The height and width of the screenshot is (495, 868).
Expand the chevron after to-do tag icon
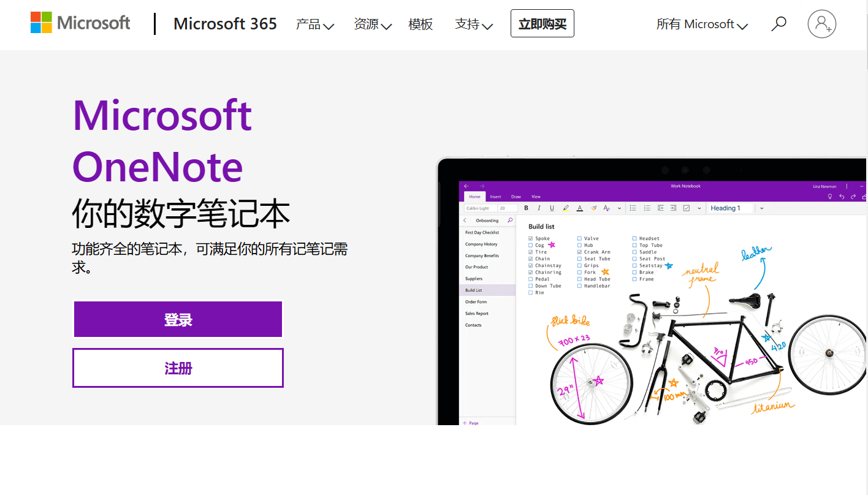pyautogui.click(x=699, y=208)
